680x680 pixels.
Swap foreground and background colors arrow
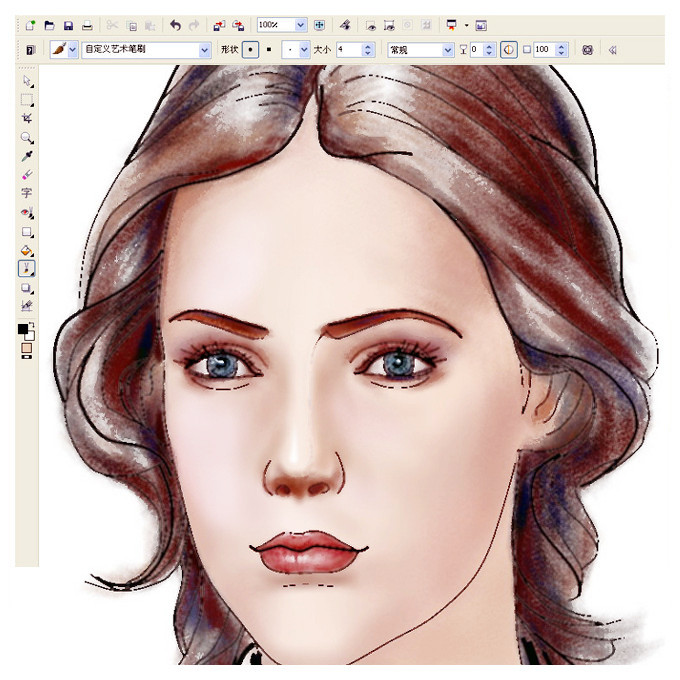[32, 324]
